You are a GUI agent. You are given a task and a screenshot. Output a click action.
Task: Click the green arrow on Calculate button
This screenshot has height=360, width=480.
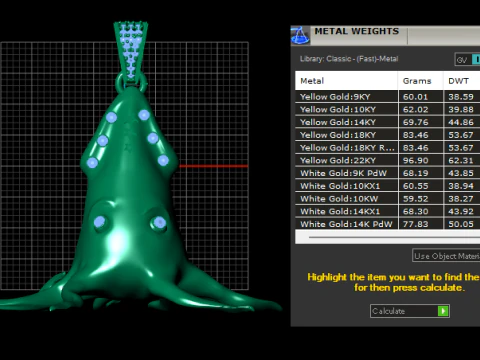pos(443,311)
